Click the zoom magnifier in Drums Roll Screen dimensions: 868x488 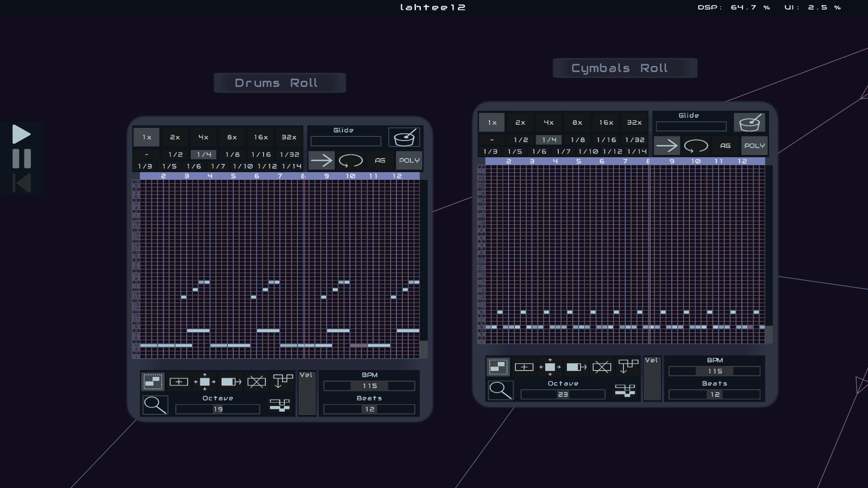pos(155,405)
